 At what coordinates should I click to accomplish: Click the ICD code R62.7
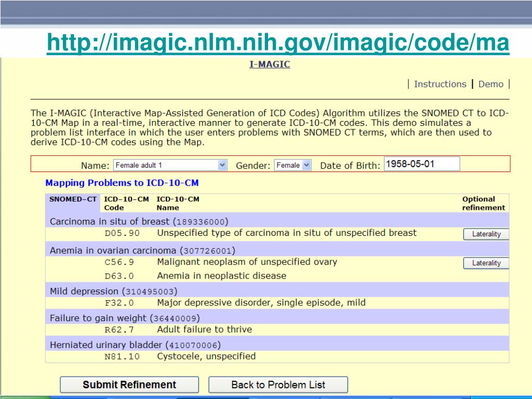[x=119, y=329]
